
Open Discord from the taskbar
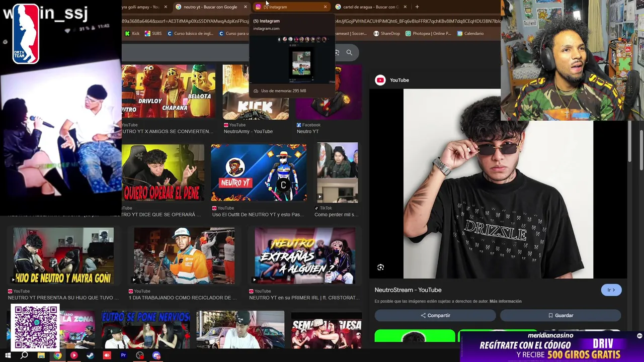point(156,355)
